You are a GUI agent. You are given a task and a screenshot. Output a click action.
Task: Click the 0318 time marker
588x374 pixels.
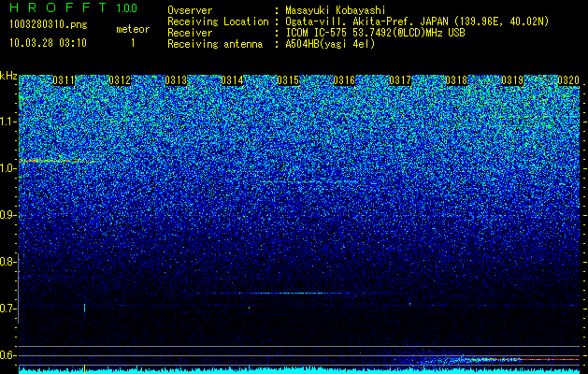tap(456, 80)
